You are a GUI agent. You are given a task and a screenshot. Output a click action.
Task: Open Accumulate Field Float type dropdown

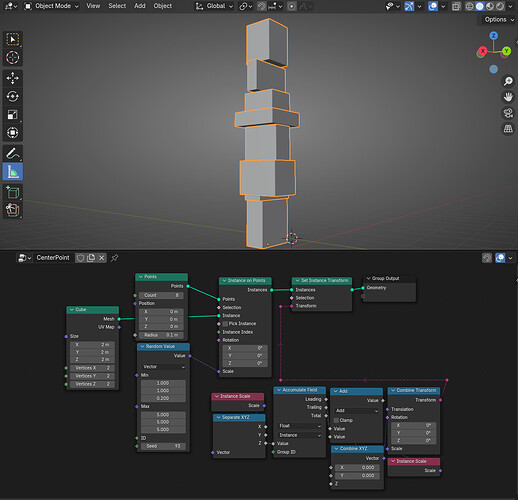(x=300, y=426)
